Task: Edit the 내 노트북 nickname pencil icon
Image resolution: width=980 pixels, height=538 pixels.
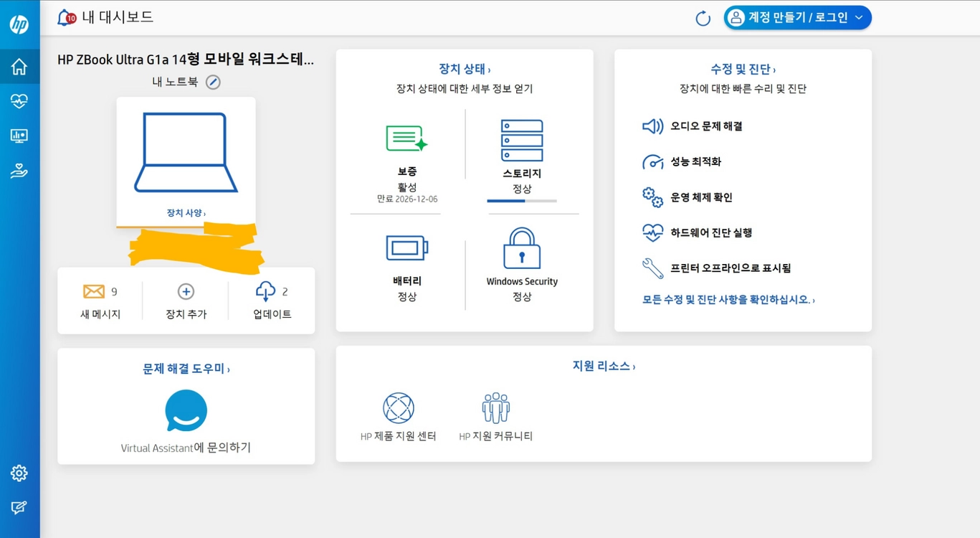Action: click(213, 82)
